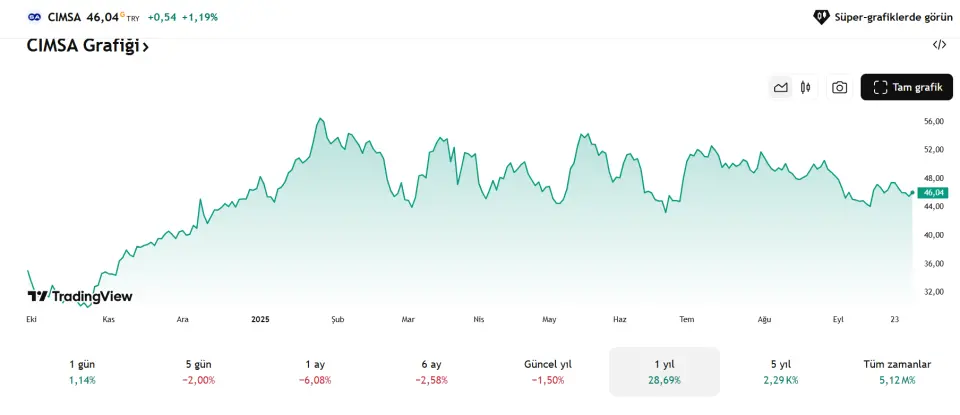Click the Süper-grafiklerde görün diamond icon
This screenshot has height=415, width=960.
click(821, 17)
